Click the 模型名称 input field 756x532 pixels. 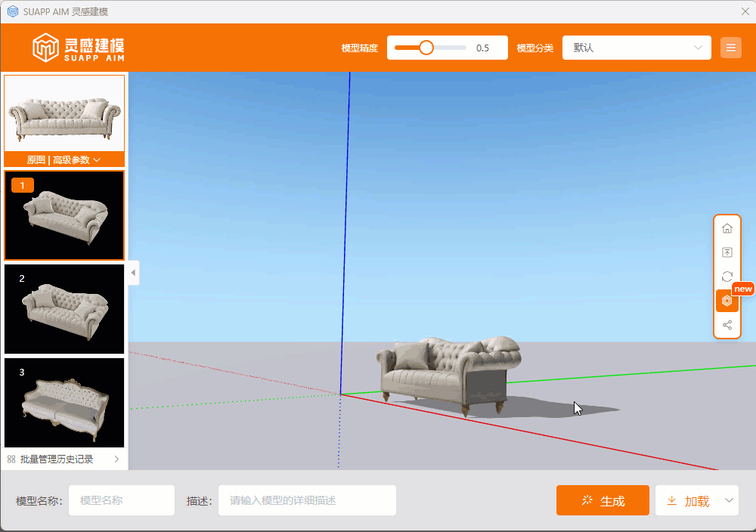tap(122, 500)
